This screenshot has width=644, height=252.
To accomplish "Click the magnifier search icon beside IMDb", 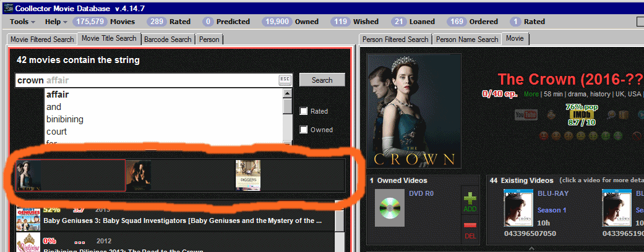I will (x=612, y=115).
